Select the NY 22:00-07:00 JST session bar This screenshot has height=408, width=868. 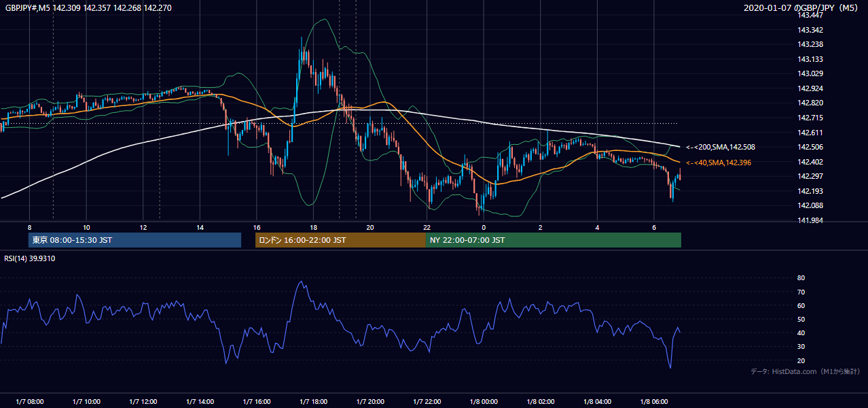click(x=554, y=240)
